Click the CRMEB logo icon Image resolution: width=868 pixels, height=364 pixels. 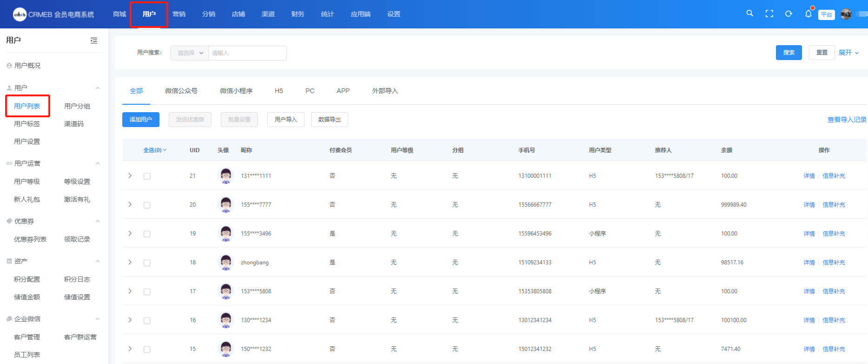point(20,14)
